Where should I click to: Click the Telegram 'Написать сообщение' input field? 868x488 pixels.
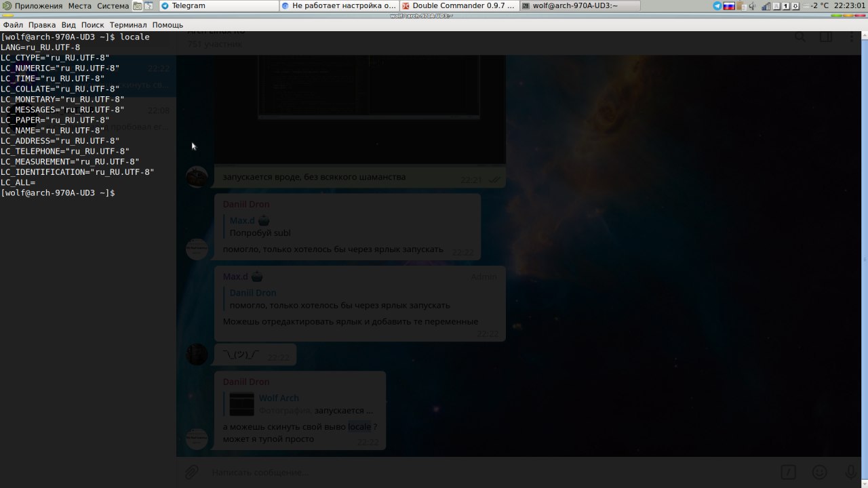pyautogui.click(x=488, y=472)
